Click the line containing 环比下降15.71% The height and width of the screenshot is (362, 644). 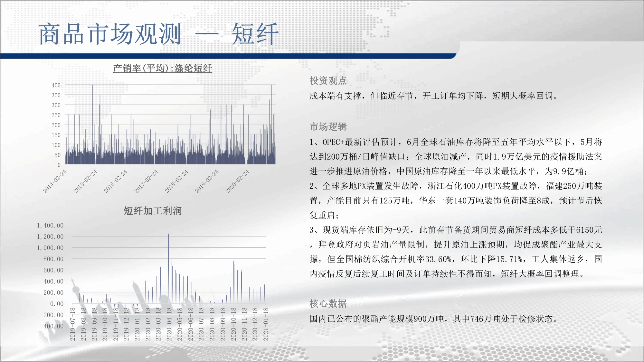click(x=456, y=259)
